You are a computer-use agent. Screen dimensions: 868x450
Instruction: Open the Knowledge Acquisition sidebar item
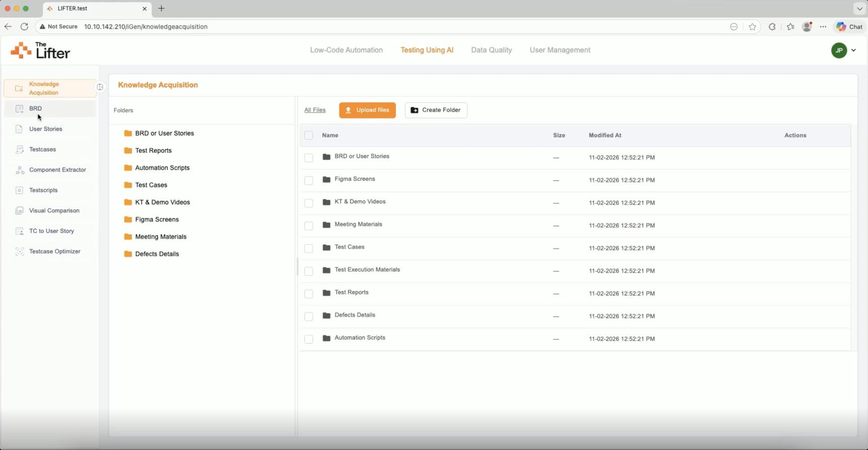[x=50, y=88]
